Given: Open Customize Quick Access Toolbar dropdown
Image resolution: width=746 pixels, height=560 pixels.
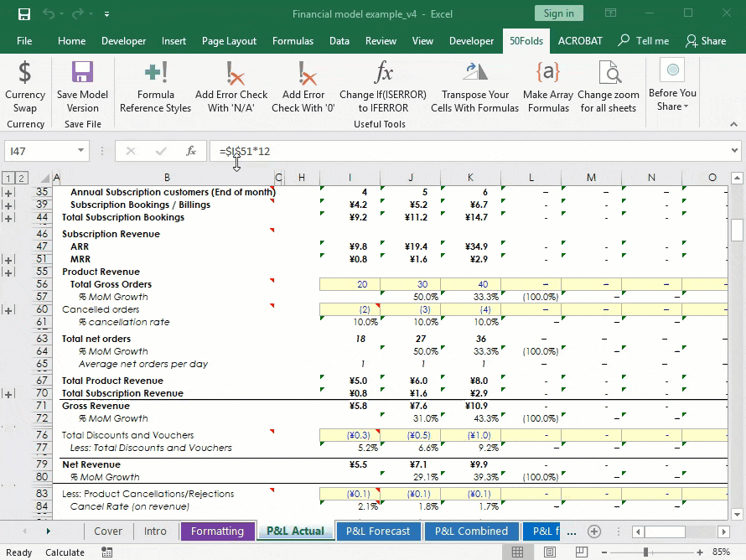Looking at the screenshot, I should [106, 14].
